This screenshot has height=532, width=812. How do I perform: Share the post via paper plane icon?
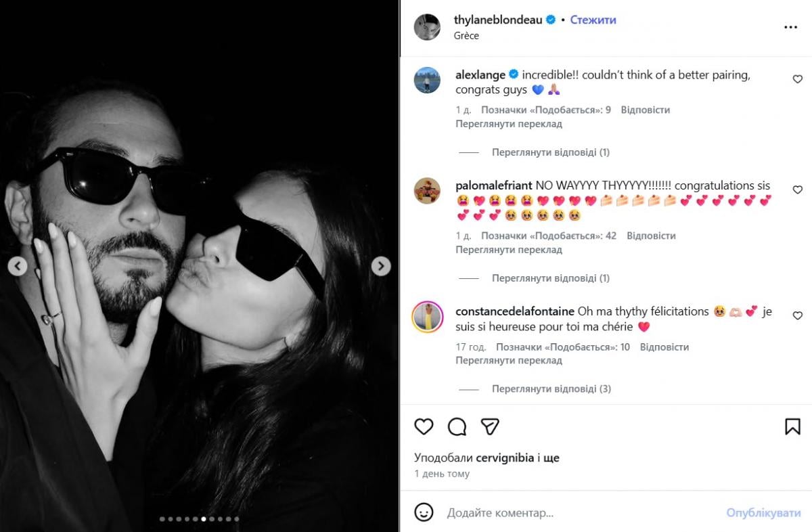(490, 426)
